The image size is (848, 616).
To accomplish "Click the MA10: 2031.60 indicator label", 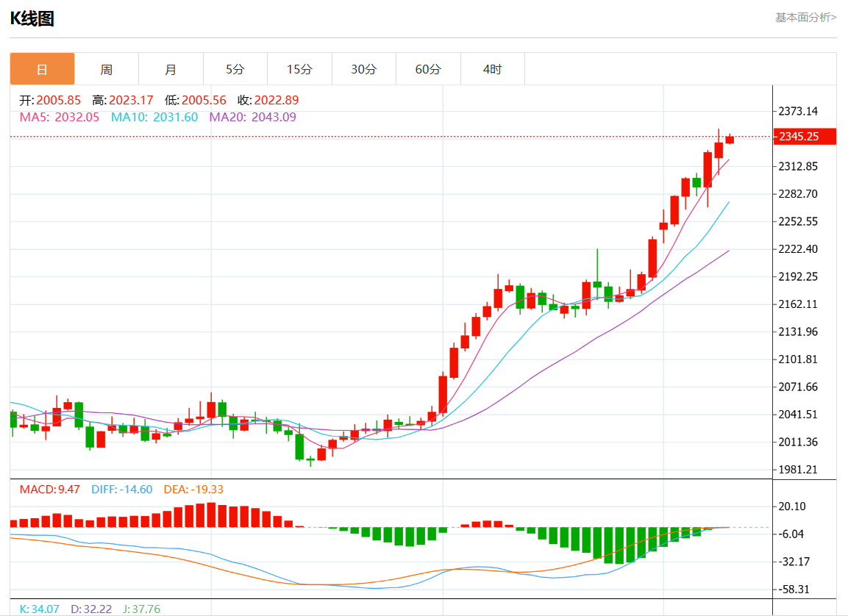I will point(154,117).
